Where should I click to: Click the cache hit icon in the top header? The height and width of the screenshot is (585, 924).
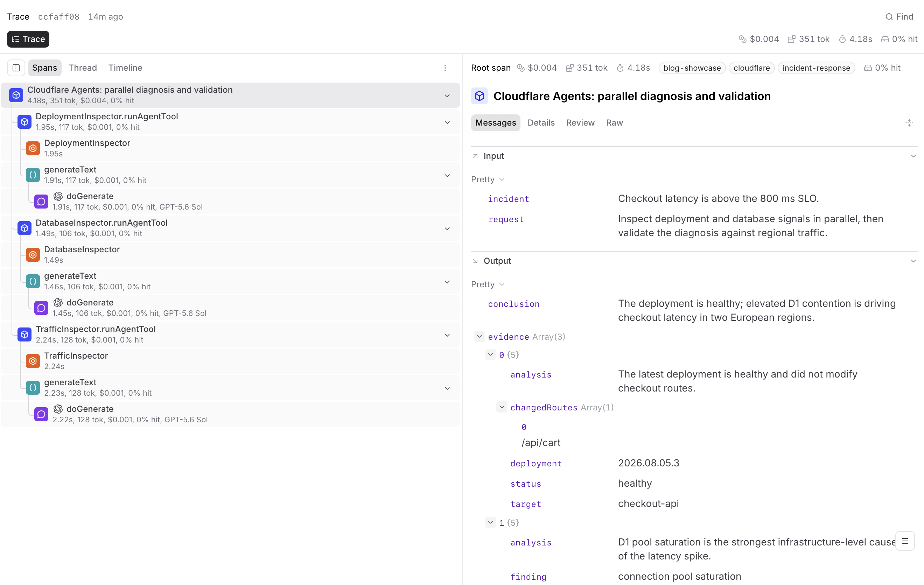tap(885, 39)
